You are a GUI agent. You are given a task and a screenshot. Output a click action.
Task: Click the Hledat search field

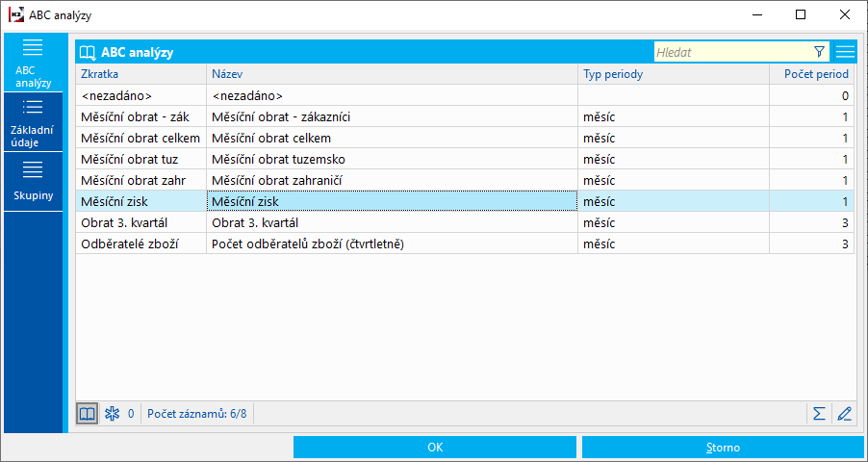click(x=732, y=52)
